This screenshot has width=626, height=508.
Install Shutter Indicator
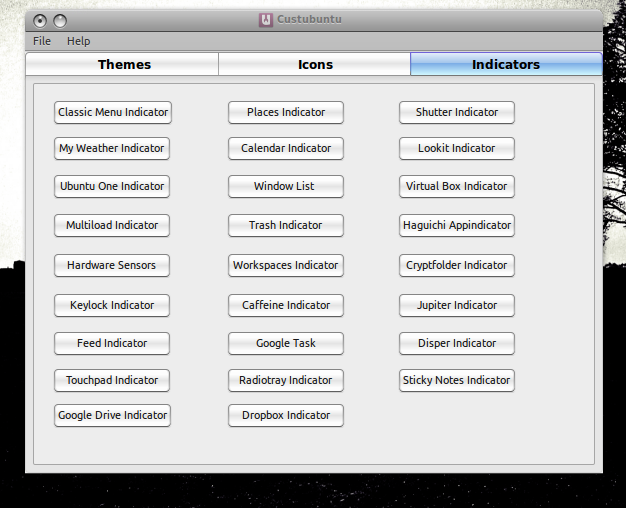[457, 112]
